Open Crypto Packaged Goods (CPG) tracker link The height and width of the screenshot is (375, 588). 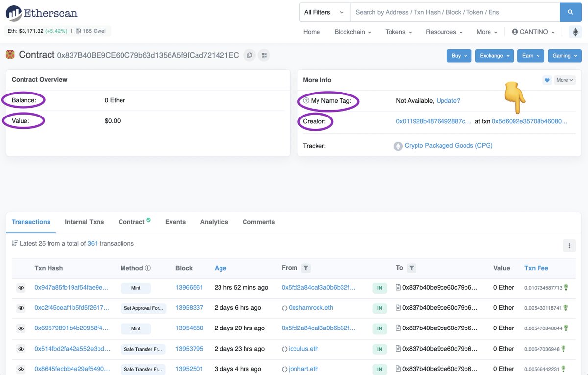(x=448, y=146)
